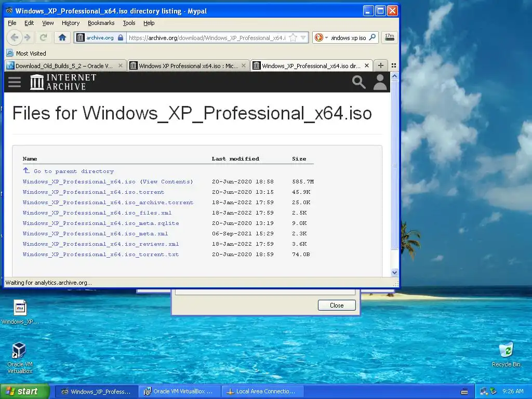Bookmark this page with the star icon

point(293,37)
